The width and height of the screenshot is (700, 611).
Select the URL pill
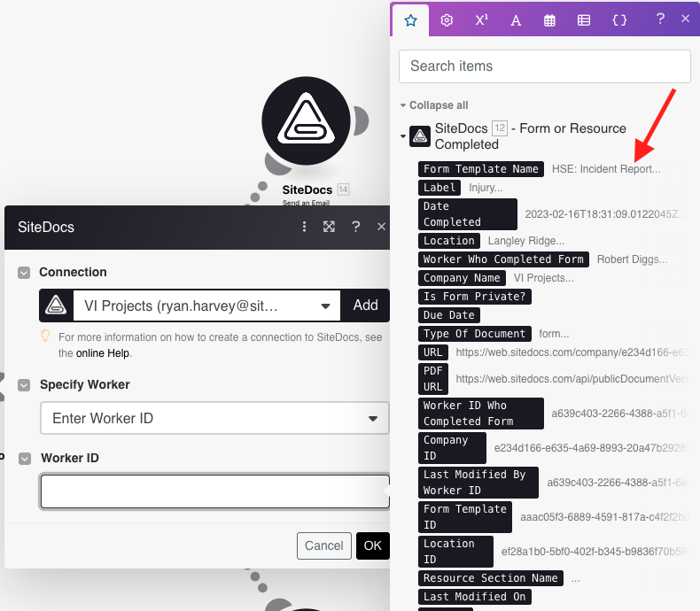[x=433, y=352]
